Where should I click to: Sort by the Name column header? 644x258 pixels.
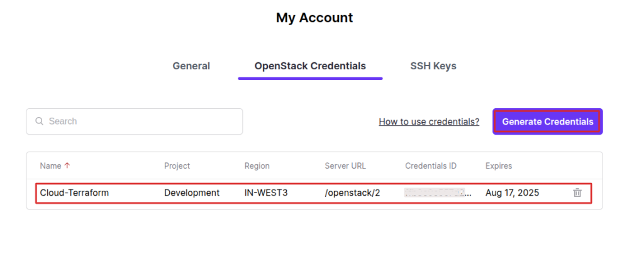50,166
